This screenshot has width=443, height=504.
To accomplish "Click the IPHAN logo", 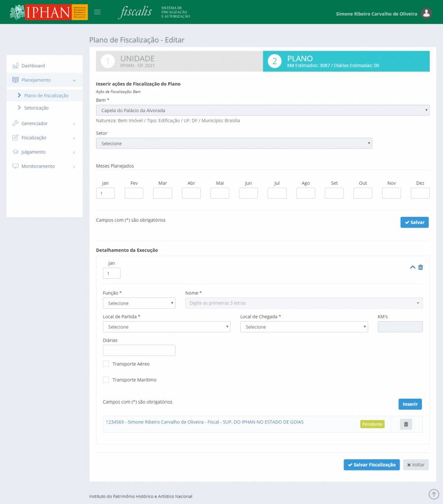I will (49, 12).
